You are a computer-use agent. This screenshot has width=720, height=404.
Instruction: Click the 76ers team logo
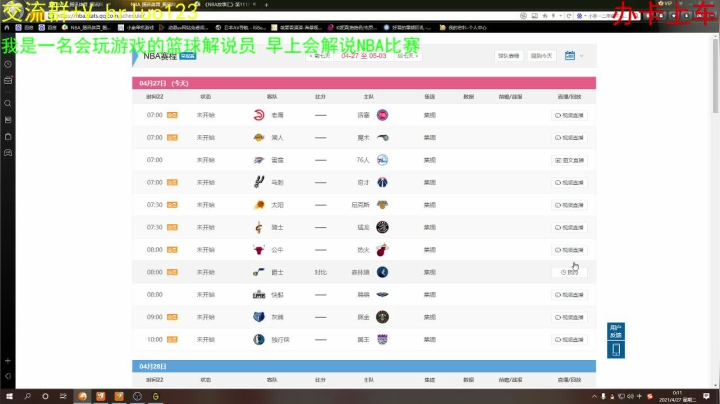coord(382,160)
